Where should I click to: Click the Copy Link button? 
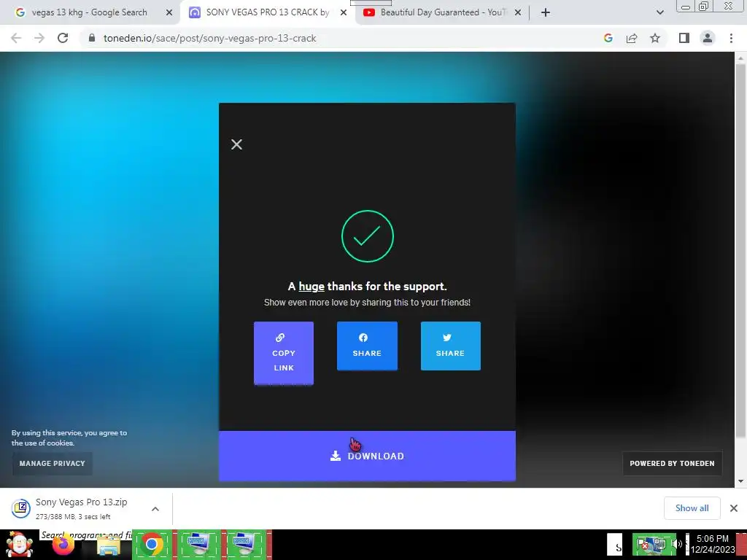[x=284, y=353]
